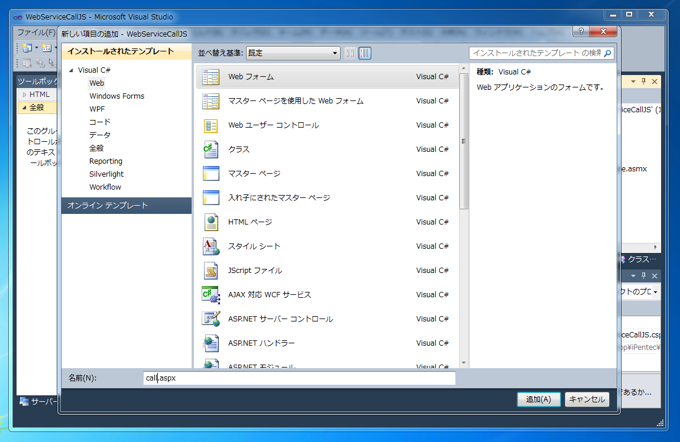Click the template list scrollbar thumb
This screenshot has height=442, width=680.
(464, 141)
